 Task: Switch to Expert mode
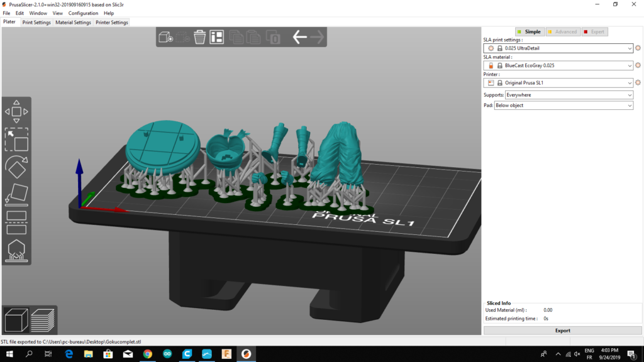pyautogui.click(x=594, y=31)
